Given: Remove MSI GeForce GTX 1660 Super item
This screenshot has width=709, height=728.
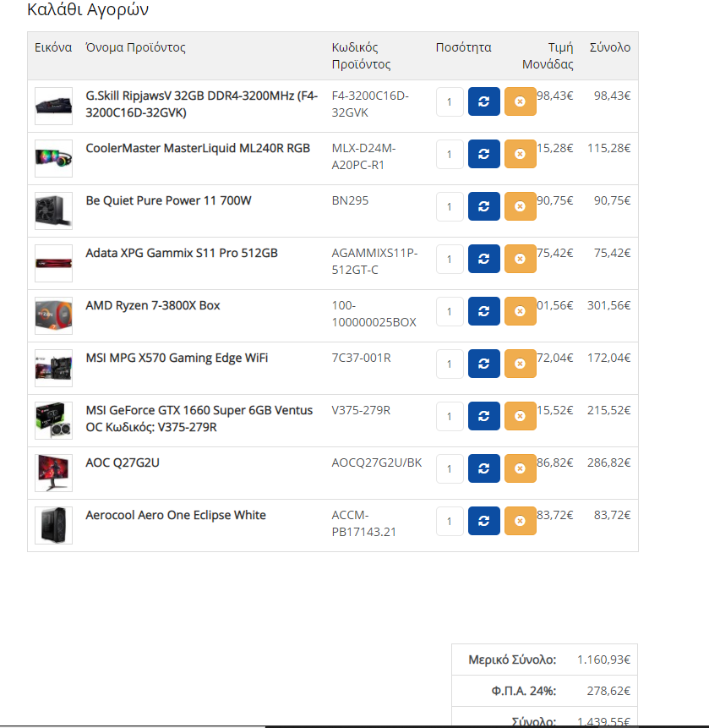Looking at the screenshot, I should (x=521, y=416).
